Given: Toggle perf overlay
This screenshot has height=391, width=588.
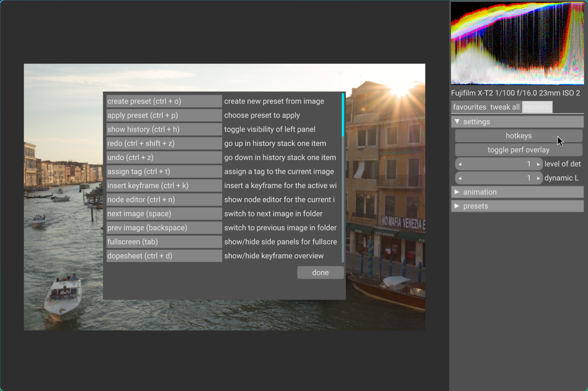Looking at the screenshot, I should pos(518,150).
